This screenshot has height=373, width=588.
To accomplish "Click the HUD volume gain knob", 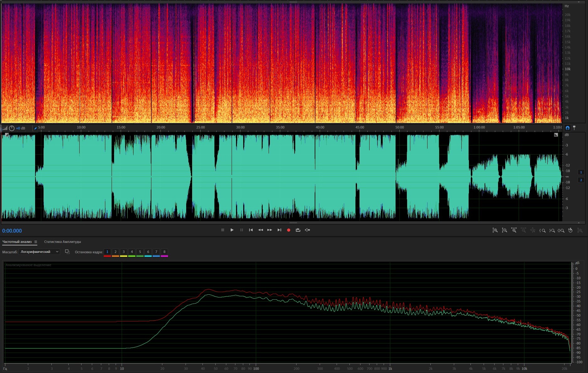I will 12,128.
